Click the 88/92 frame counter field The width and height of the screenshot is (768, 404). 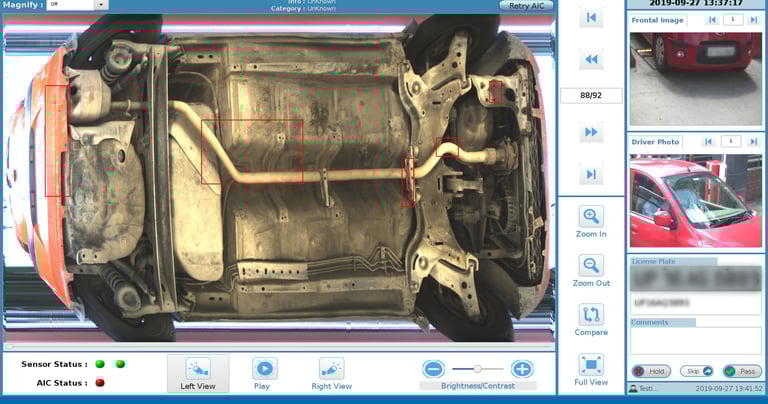click(591, 95)
